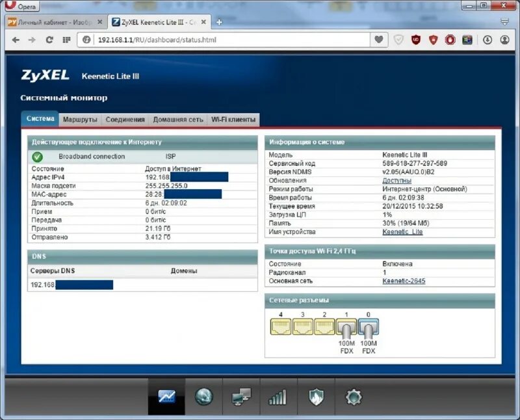Open the uBlock Origin extension icon
This screenshot has height=420, width=520.
pos(416,40)
